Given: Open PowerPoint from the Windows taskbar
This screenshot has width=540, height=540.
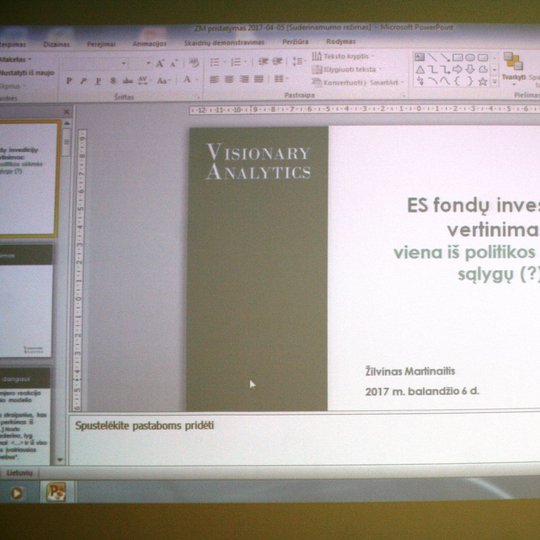Looking at the screenshot, I should tap(56, 491).
